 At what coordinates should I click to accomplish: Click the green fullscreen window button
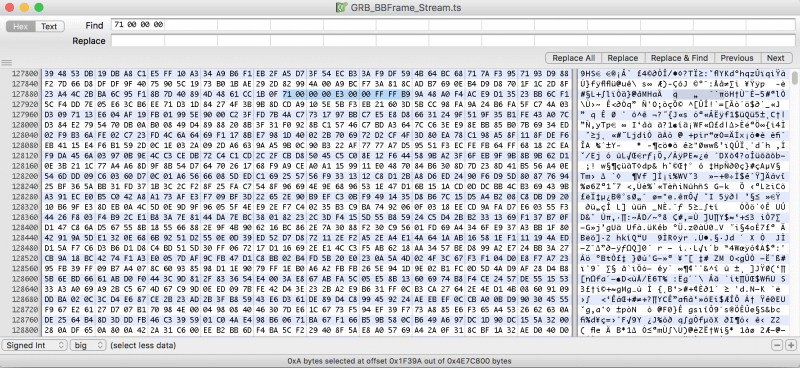[x=39, y=8]
